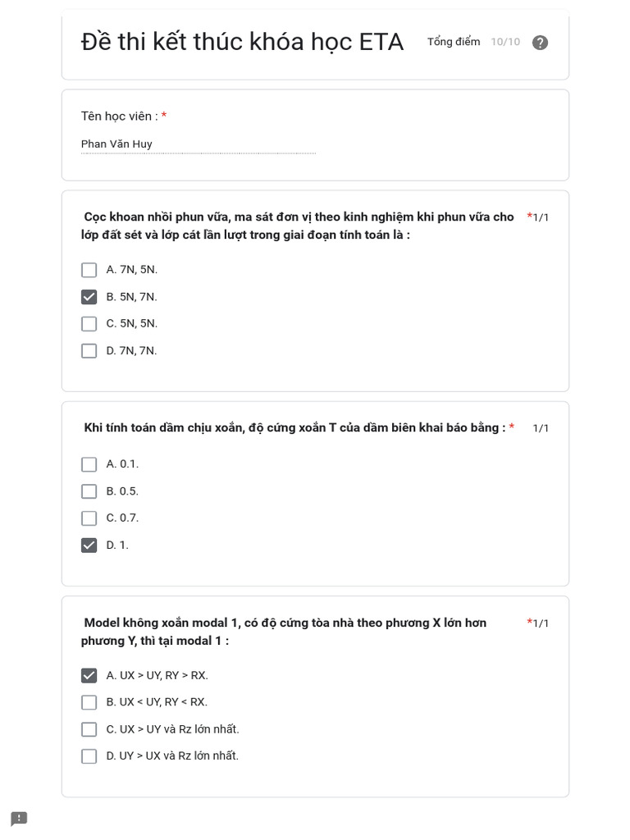Screen dimensions: 630x840
Task: Click the dầm chịu xoắn question text
Action: point(294,427)
